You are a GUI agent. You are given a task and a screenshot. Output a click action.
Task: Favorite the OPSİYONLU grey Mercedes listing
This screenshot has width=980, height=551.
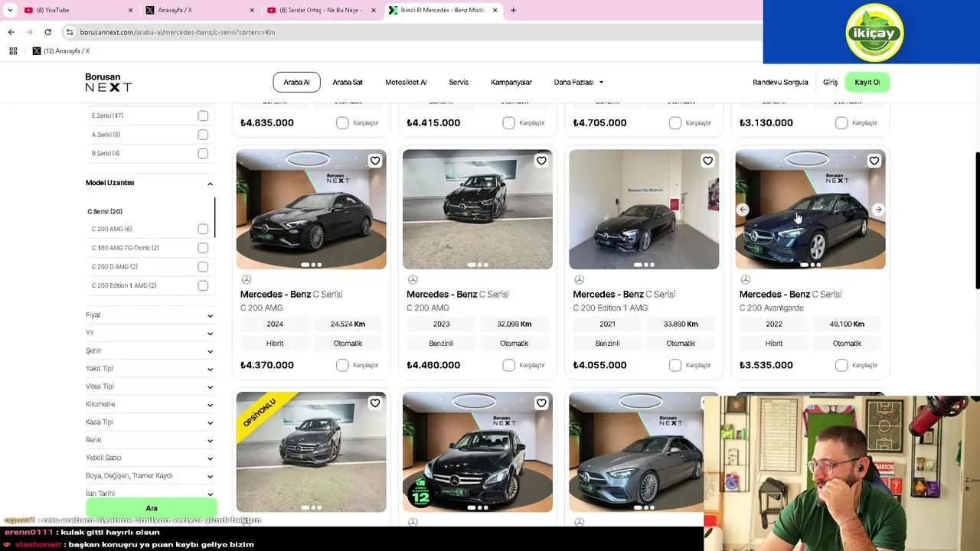374,403
